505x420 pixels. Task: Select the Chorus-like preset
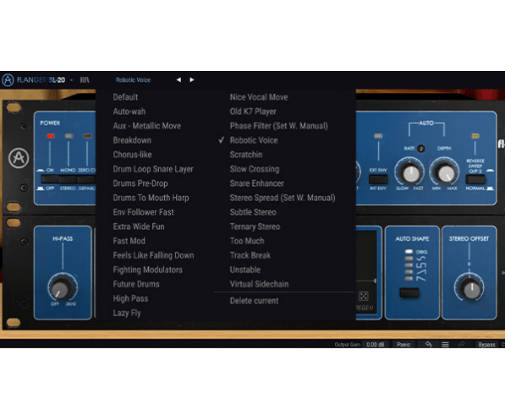[132, 155]
